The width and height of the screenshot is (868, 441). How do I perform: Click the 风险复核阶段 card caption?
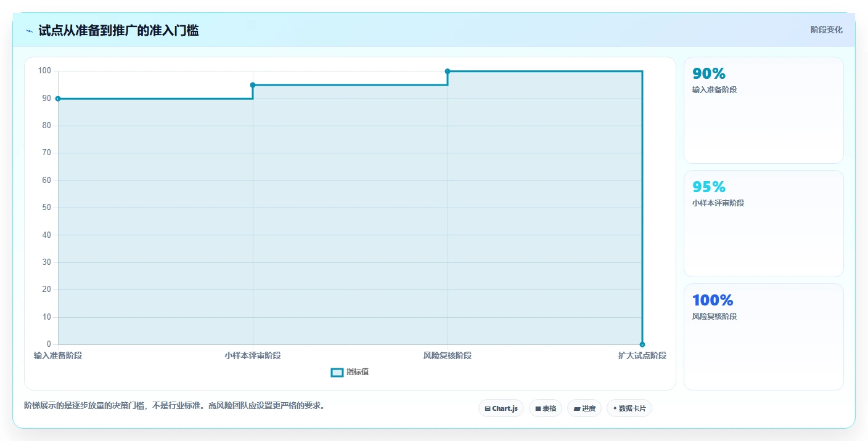[x=714, y=317]
